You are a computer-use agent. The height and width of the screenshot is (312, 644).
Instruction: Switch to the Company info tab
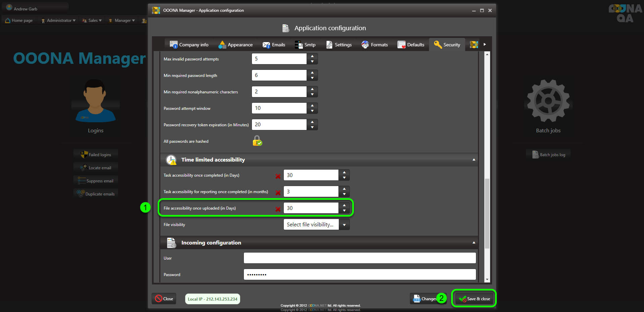[x=189, y=45]
